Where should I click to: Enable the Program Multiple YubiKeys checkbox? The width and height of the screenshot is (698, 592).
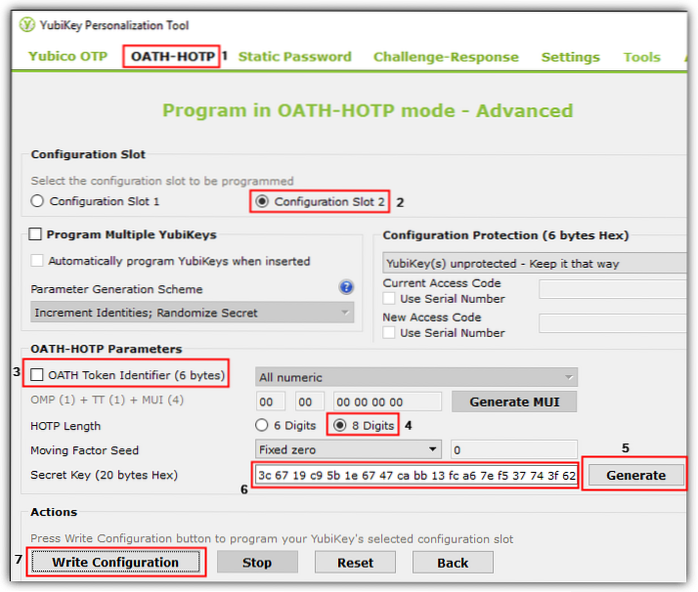click(37, 235)
